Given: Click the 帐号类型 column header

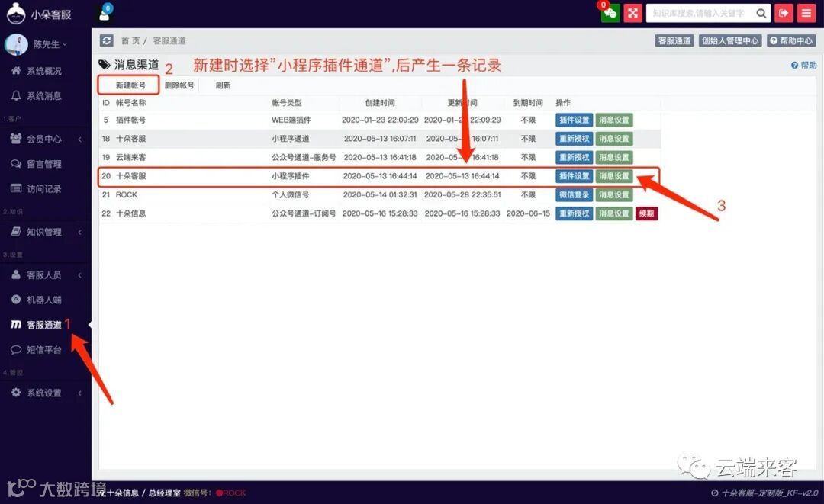Looking at the screenshot, I should [x=286, y=103].
